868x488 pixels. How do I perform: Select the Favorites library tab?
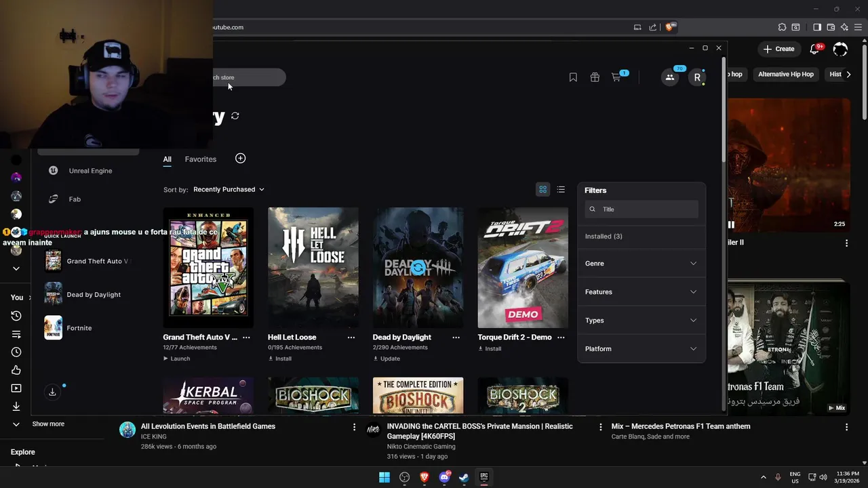pos(201,159)
